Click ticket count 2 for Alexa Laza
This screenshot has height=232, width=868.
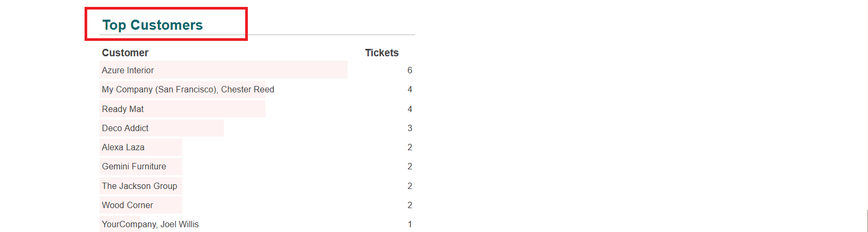pos(410,147)
